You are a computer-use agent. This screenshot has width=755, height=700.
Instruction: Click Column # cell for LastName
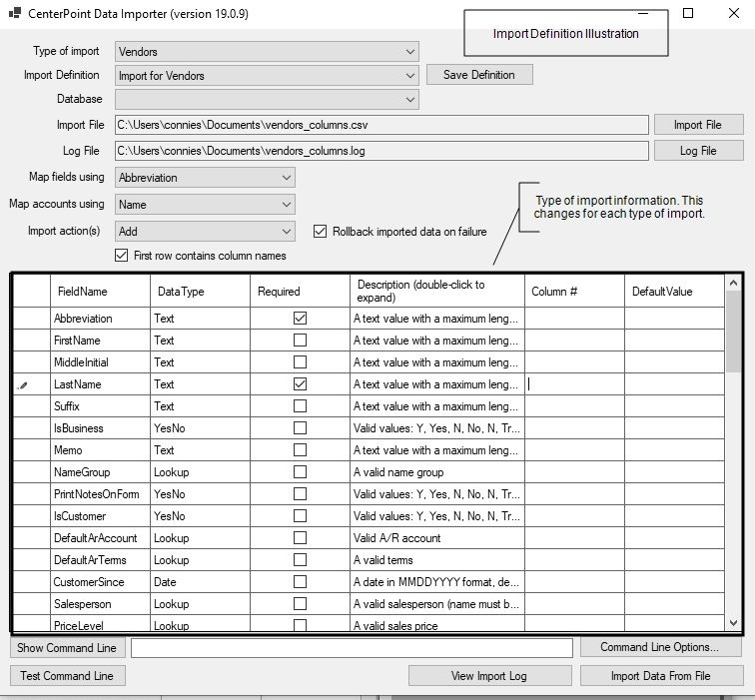coord(574,384)
